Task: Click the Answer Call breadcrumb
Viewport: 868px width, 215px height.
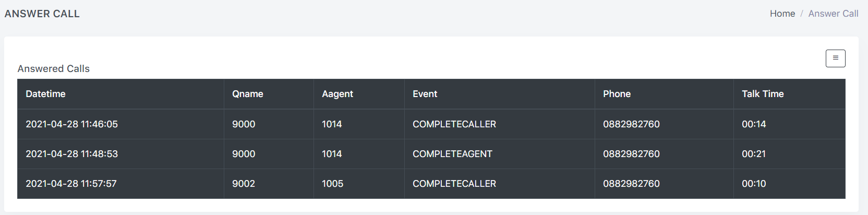Action: [833, 14]
